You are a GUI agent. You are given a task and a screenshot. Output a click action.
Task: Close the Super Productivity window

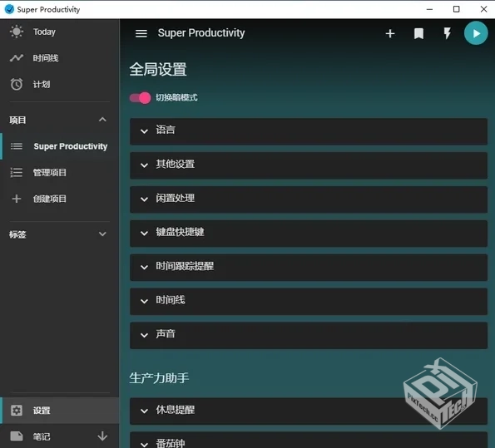[x=483, y=9]
